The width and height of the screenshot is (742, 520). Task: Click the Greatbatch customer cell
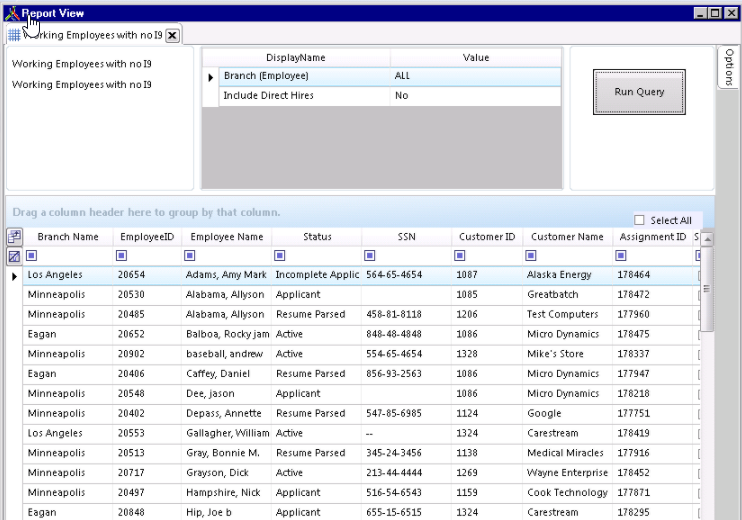(567, 295)
